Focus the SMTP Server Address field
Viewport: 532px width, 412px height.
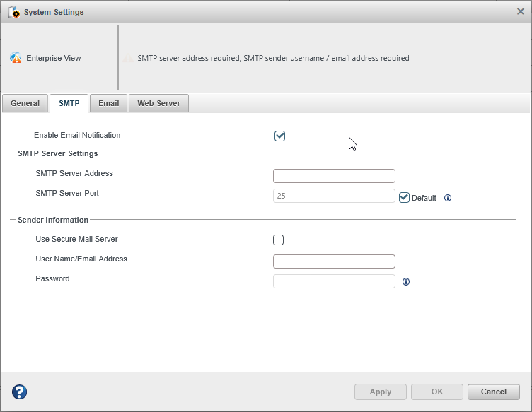334,176
